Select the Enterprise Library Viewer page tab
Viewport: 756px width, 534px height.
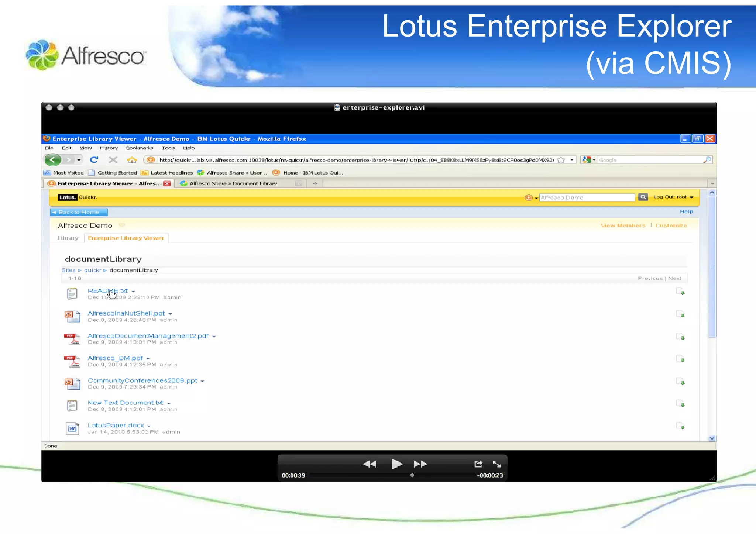coord(126,238)
